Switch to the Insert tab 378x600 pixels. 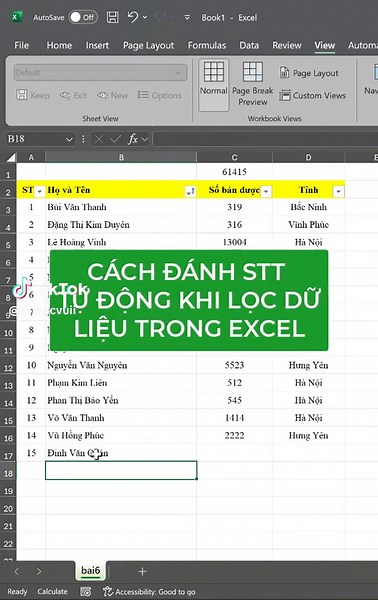[x=97, y=46]
